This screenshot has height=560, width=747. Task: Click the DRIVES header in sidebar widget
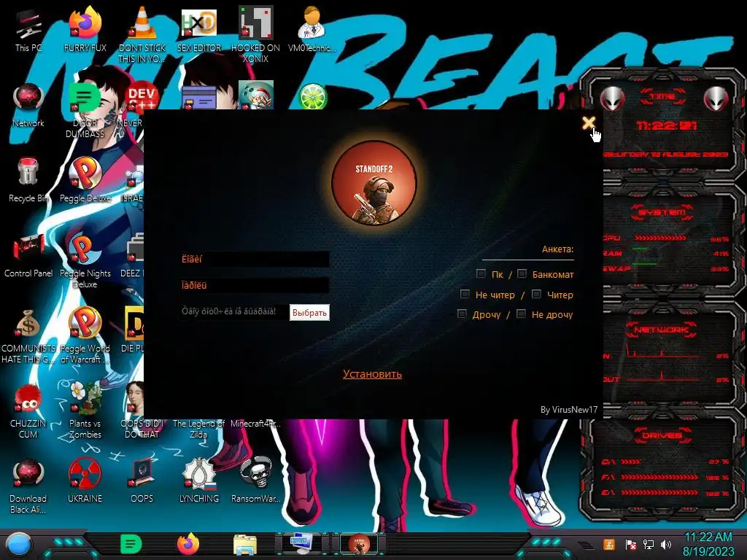662,435
